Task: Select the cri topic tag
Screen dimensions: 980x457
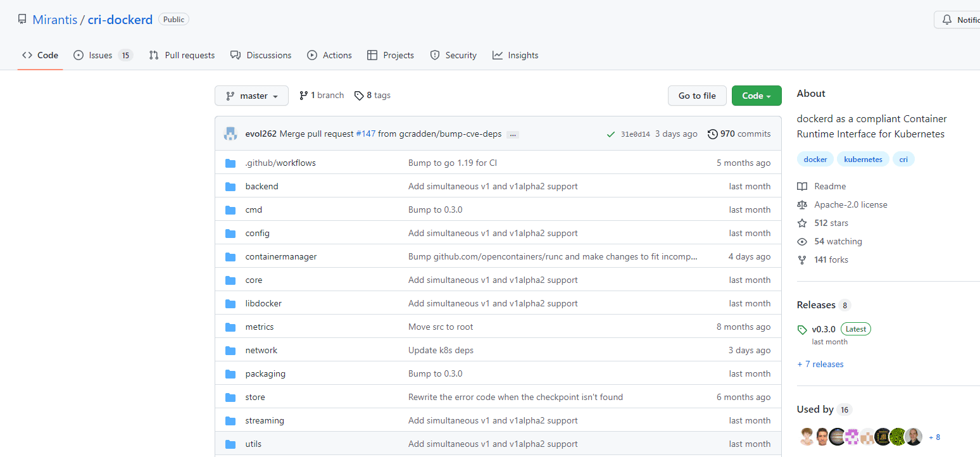Action: [x=903, y=160]
